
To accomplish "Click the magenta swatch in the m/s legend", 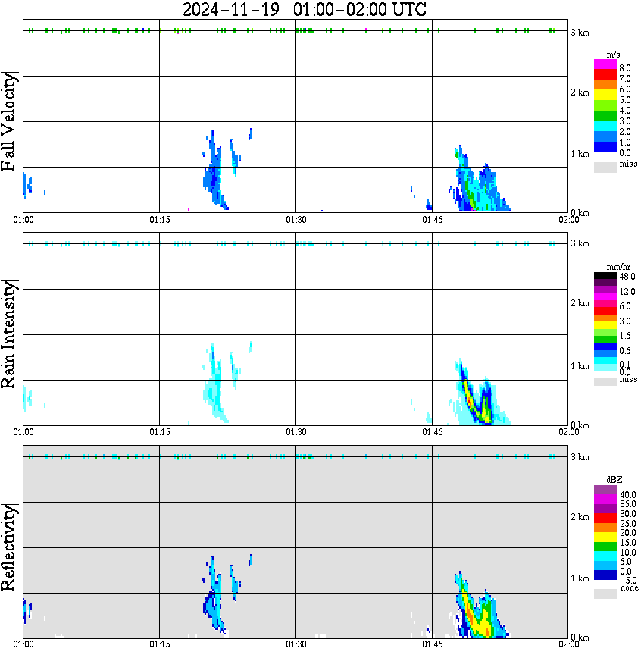I will tap(605, 64).
